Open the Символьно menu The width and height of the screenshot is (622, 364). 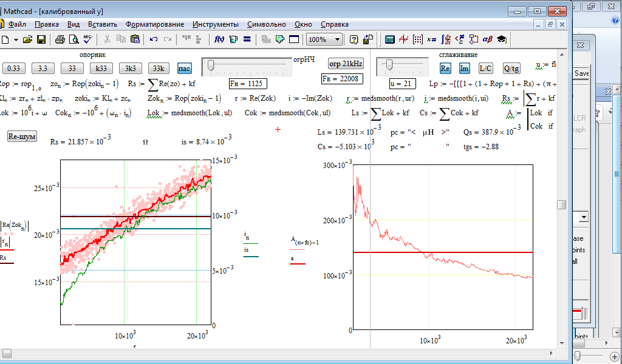tap(266, 24)
